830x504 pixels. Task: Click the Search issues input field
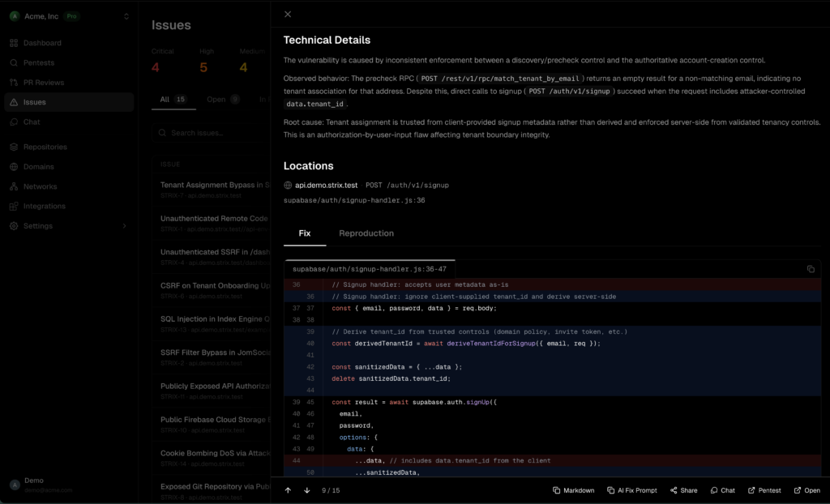coord(211,133)
